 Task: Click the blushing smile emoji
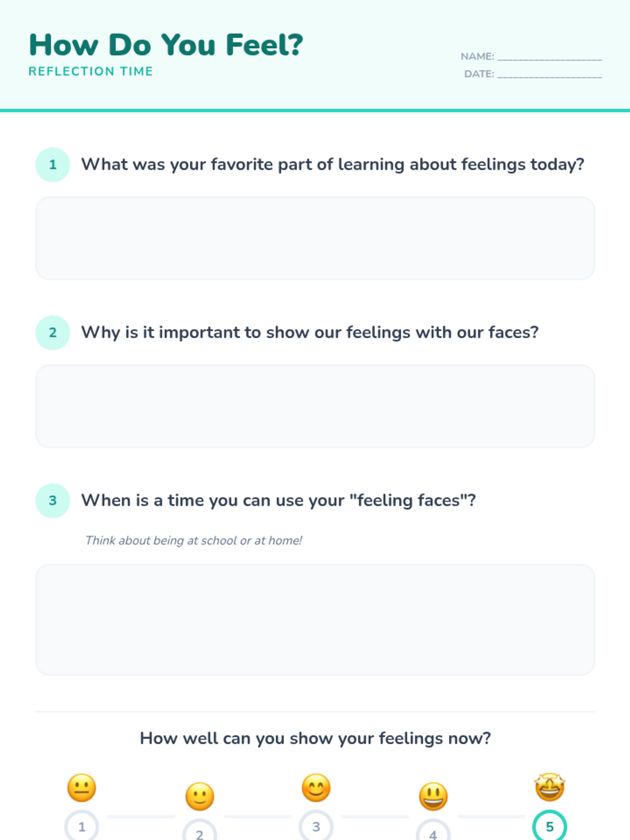[x=316, y=787]
